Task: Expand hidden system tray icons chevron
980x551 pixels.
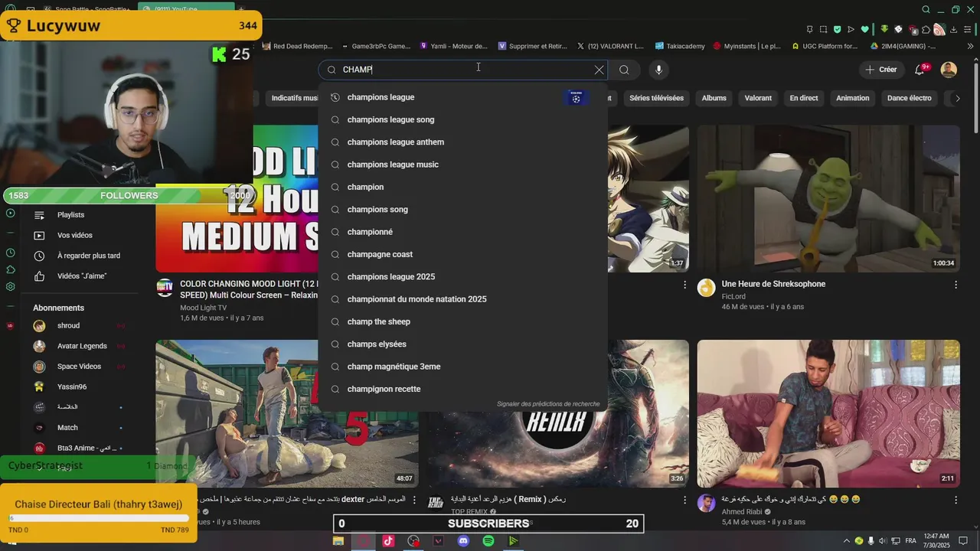Action: 846,541
